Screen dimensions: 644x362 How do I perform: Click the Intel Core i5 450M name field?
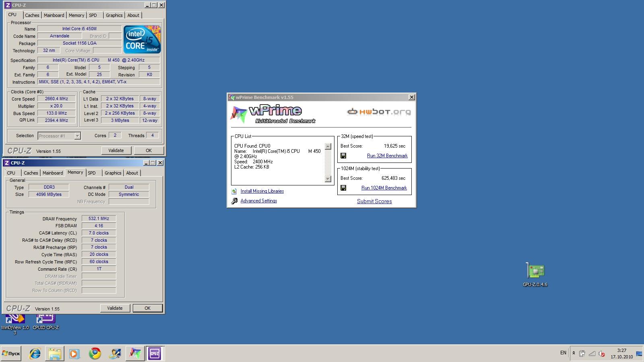tap(79, 29)
